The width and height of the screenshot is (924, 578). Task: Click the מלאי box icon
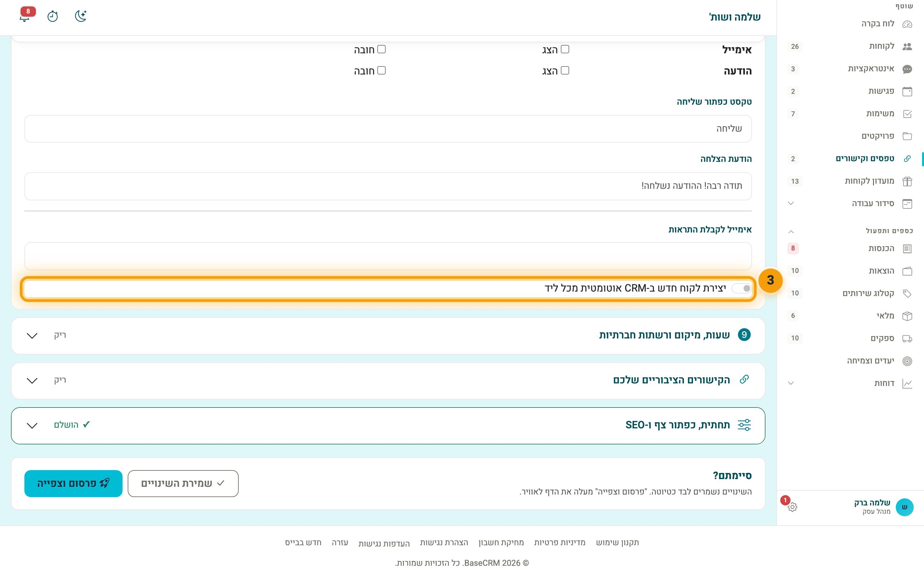[x=907, y=316]
